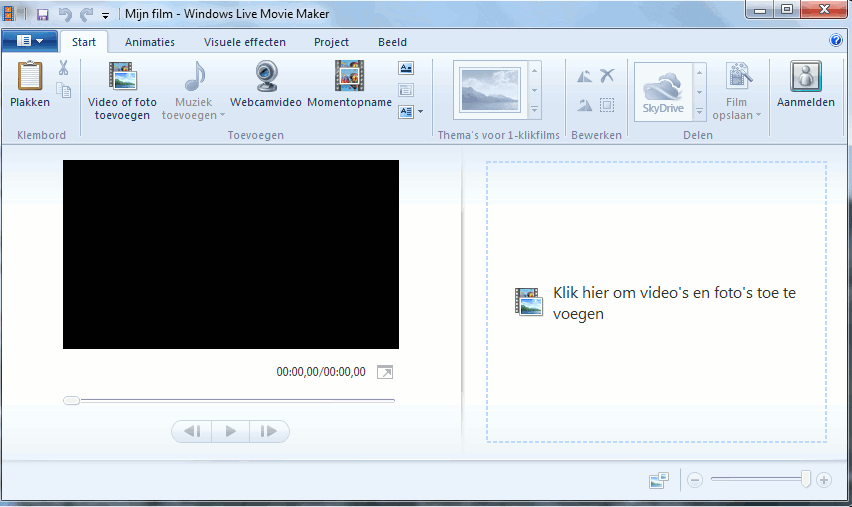Open the Beeld tab
852x507 pixels.
click(392, 42)
